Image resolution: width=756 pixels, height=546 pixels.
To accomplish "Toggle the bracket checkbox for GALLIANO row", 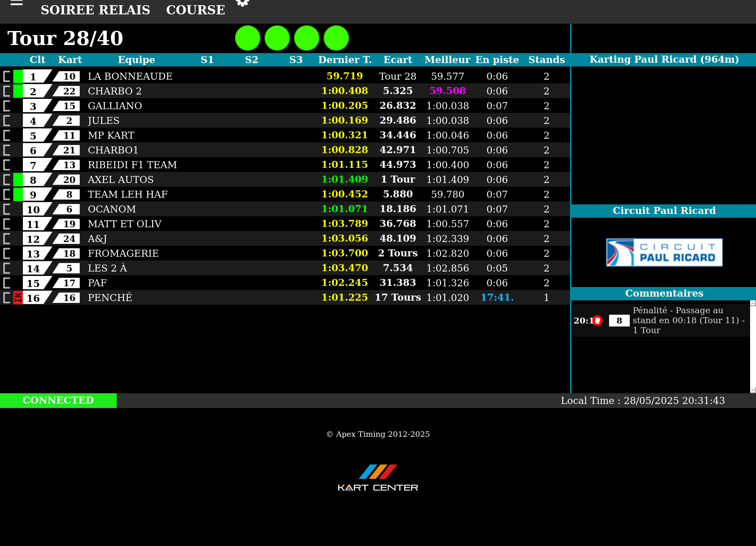I will 7,106.
